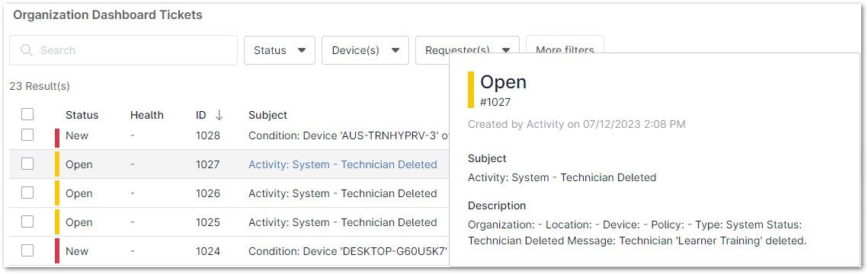
Task: Click the 23 Result(s) count text
Action: (x=40, y=86)
